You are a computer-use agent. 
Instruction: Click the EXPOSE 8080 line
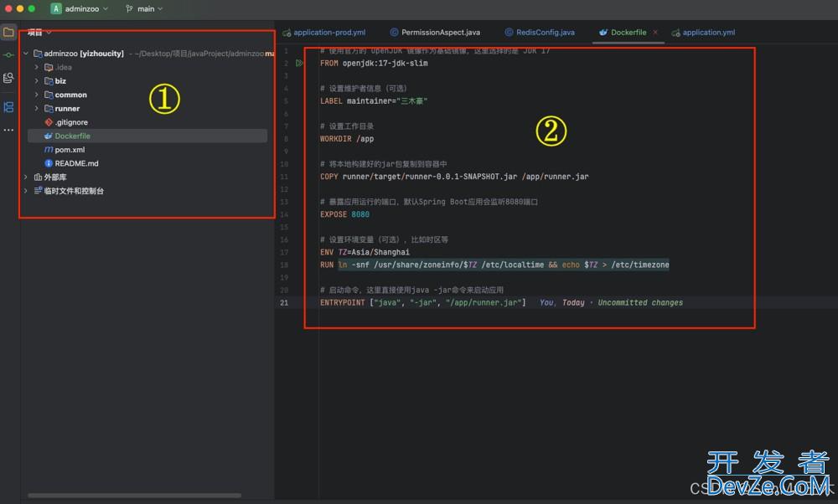click(x=344, y=214)
